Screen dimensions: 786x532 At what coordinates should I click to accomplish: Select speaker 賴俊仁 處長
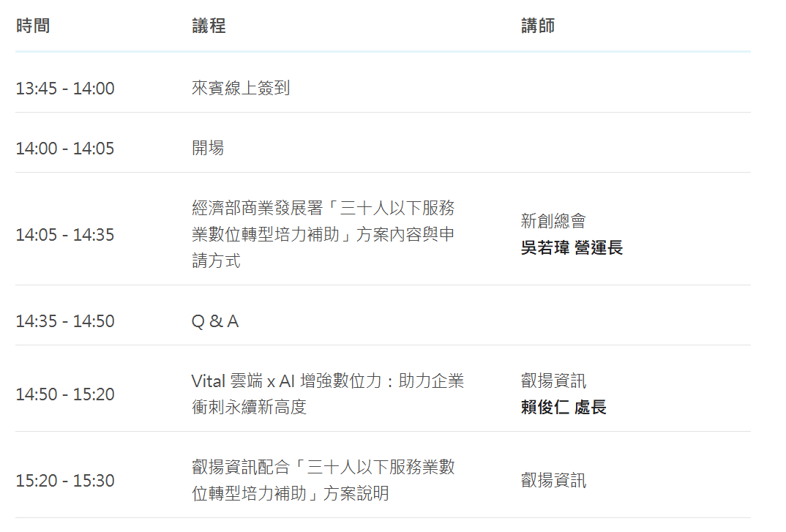pos(564,408)
